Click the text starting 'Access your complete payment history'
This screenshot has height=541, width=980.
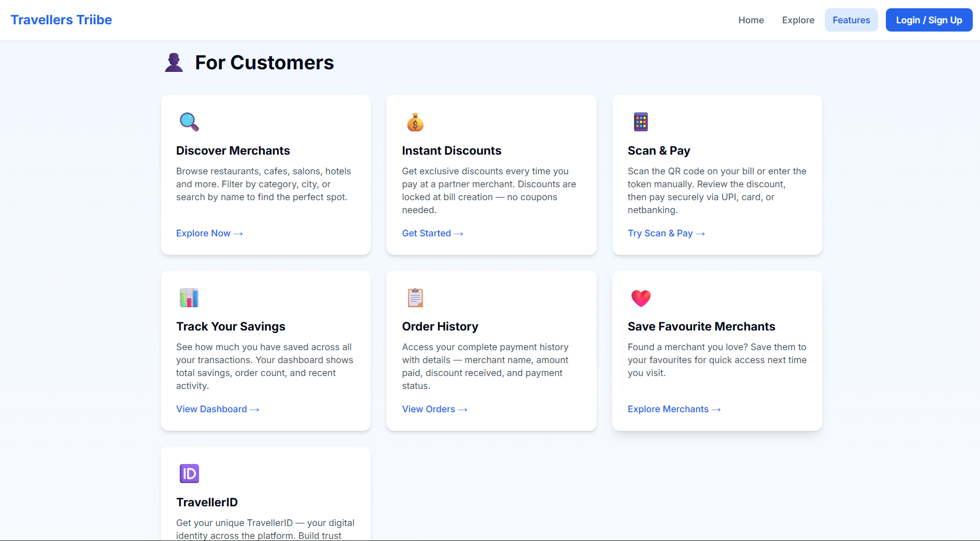point(485,366)
